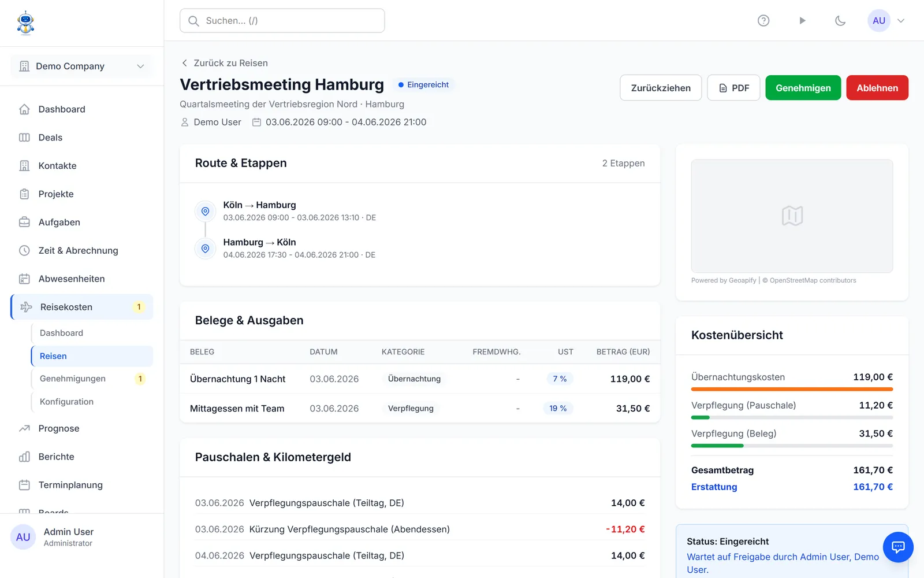This screenshot has height=578, width=924.
Task: Focus the Suchen search field
Action: coord(282,21)
